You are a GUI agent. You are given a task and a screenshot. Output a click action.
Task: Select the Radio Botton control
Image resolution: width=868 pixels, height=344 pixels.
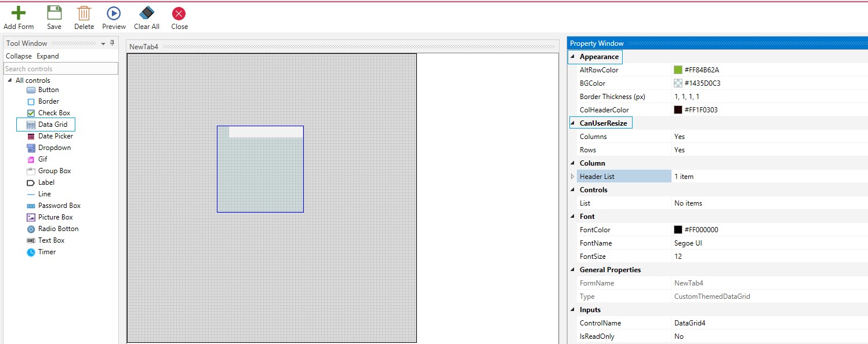click(58, 229)
